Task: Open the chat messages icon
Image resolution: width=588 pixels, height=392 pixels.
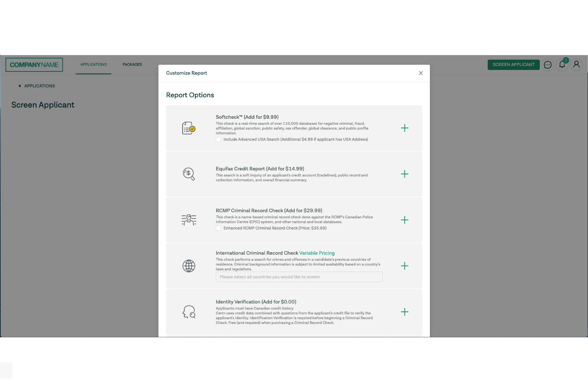Action: [547, 65]
